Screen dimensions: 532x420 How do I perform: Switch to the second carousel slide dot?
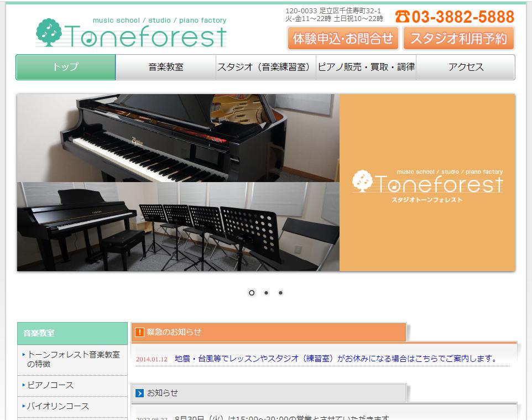click(266, 293)
